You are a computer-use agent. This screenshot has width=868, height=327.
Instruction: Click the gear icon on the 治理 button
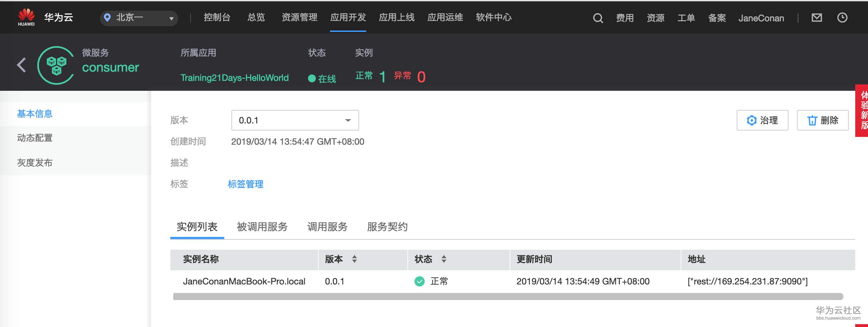coord(751,120)
